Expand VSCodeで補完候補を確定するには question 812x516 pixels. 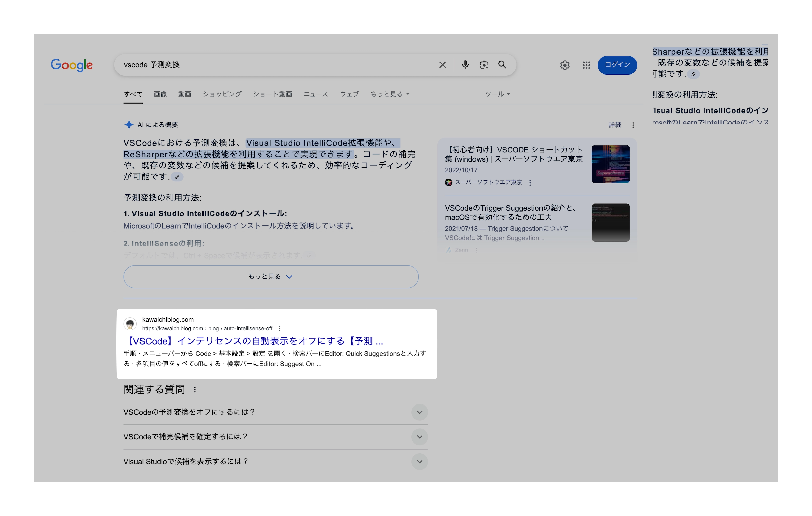[x=420, y=437]
